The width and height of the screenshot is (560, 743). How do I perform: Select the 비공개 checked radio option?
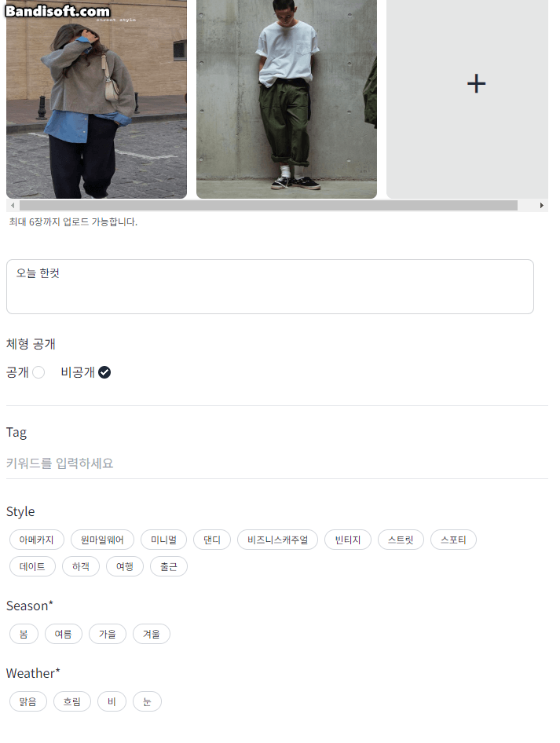104,372
